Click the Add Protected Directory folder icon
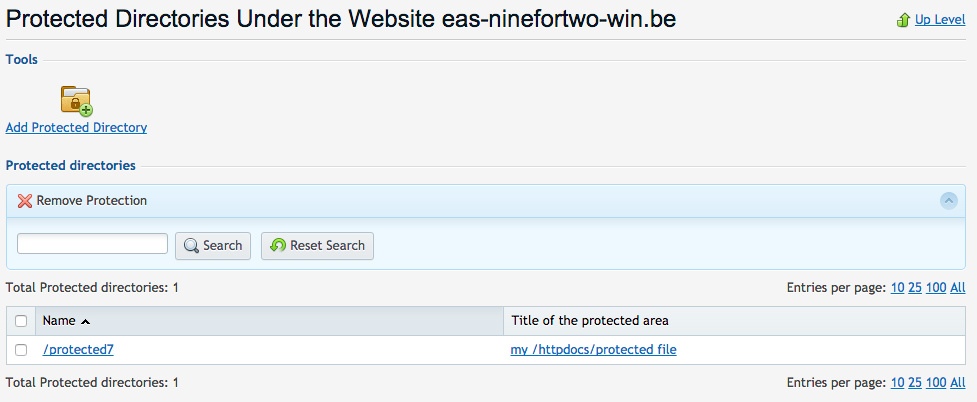 coord(76,100)
